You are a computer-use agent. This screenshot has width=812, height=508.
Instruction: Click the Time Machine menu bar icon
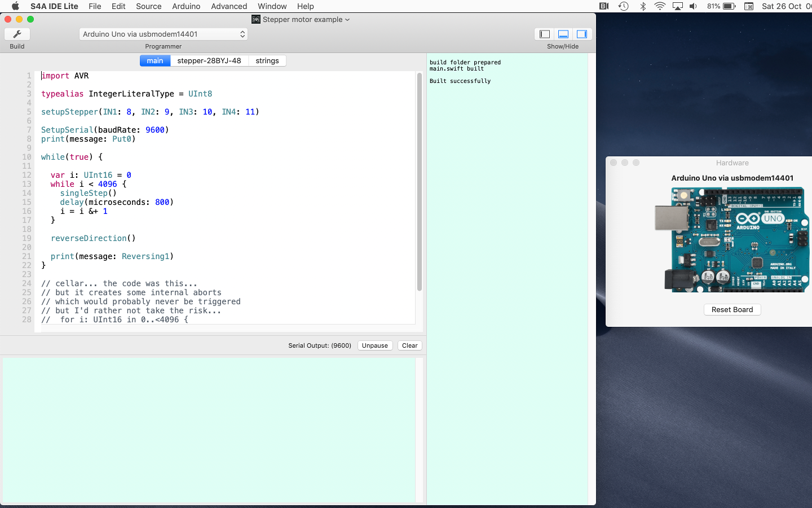point(623,6)
